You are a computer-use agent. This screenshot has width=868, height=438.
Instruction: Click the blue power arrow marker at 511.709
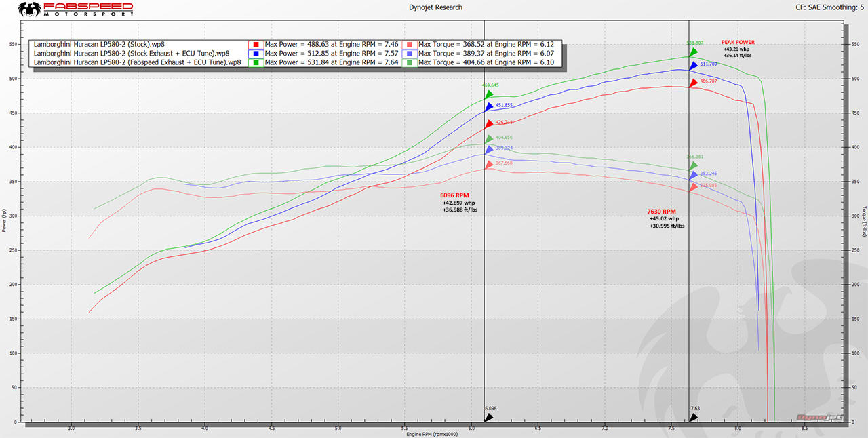point(693,66)
